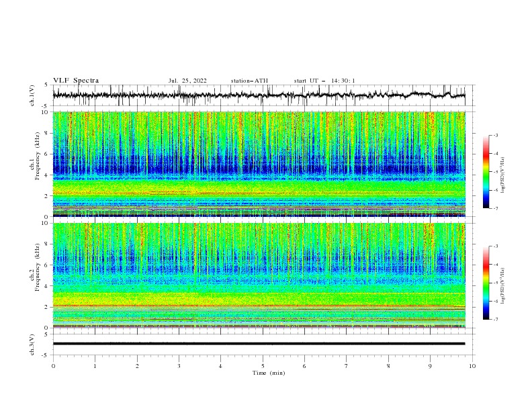
Task: Click the ch.1 voltage waveform trace
Action: 259,95
